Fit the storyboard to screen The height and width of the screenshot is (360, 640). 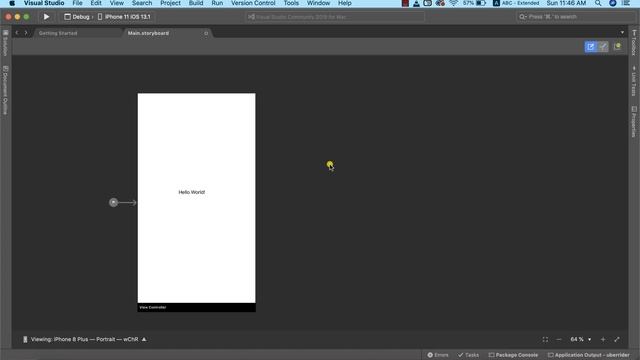(545, 339)
